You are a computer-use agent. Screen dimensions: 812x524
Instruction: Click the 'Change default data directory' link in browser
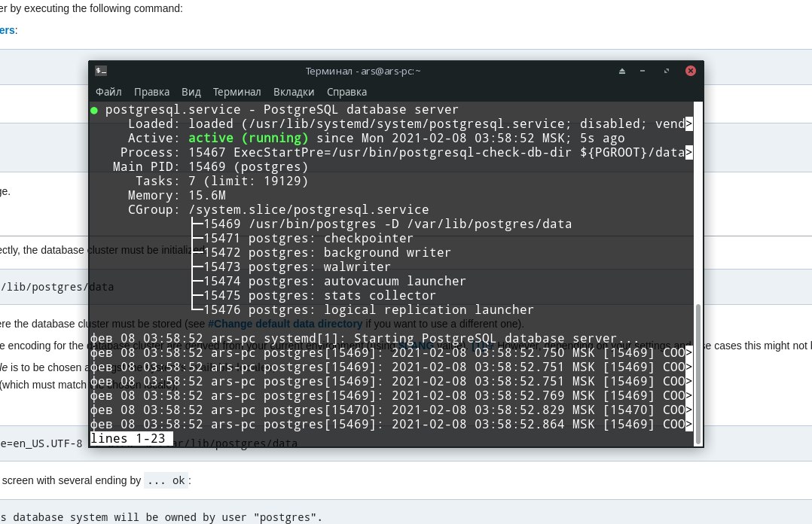285,324
